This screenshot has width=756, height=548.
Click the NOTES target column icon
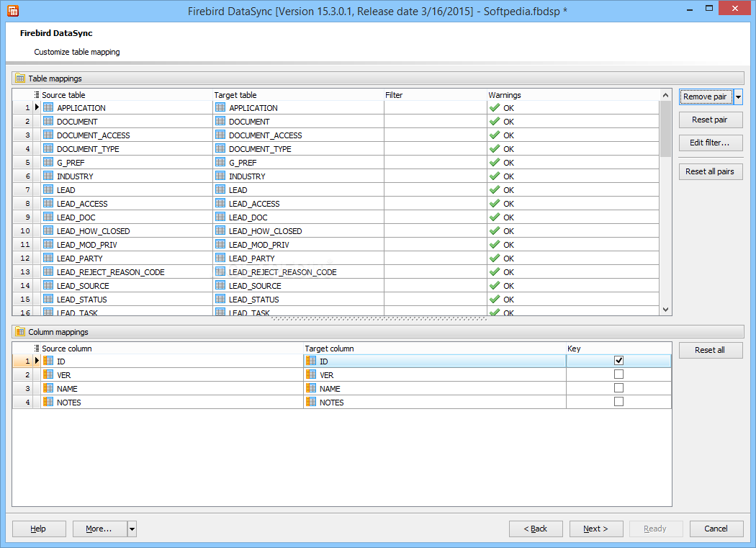311,402
